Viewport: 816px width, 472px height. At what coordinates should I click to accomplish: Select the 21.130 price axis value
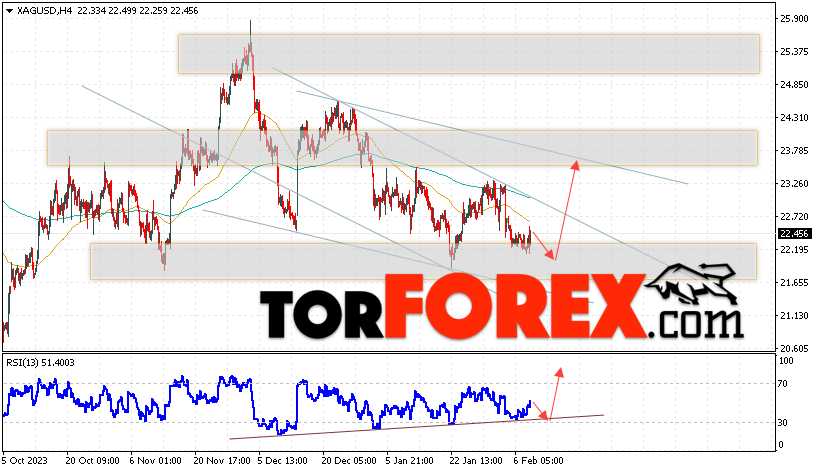tap(794, 316)
